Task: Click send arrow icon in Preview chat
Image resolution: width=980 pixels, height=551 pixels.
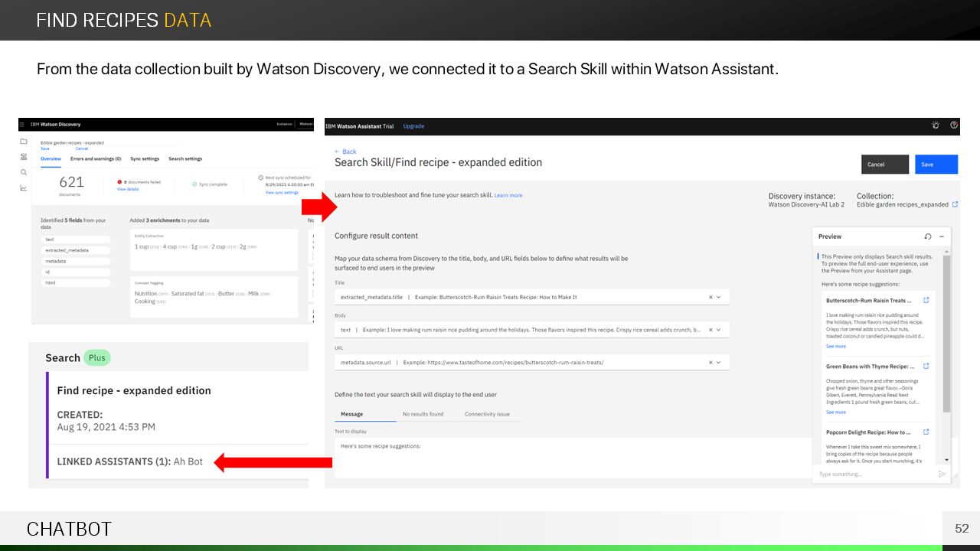Action: point(942,474)
